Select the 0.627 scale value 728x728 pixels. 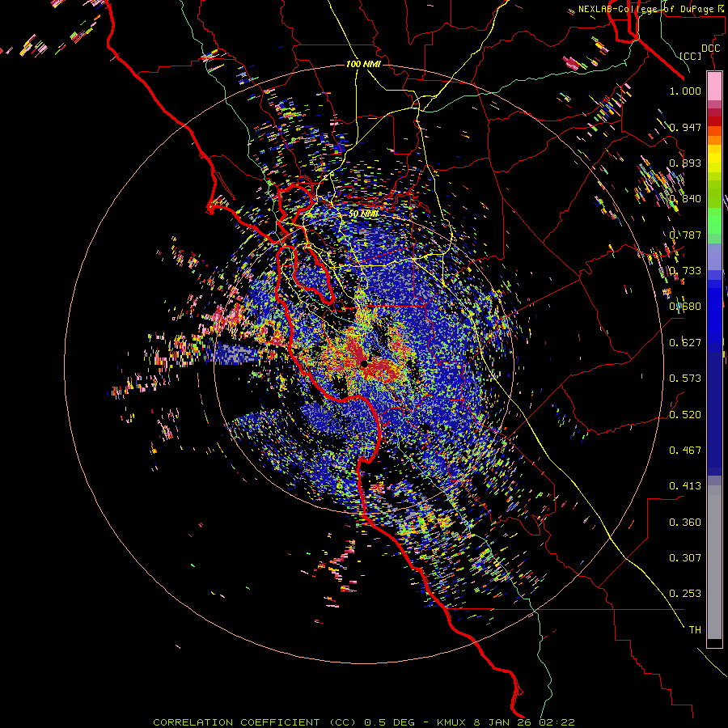[685, 343]
